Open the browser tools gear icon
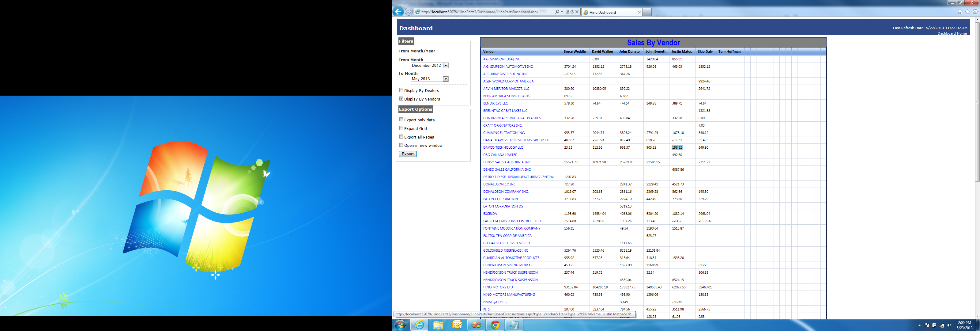 pos(975,12)
